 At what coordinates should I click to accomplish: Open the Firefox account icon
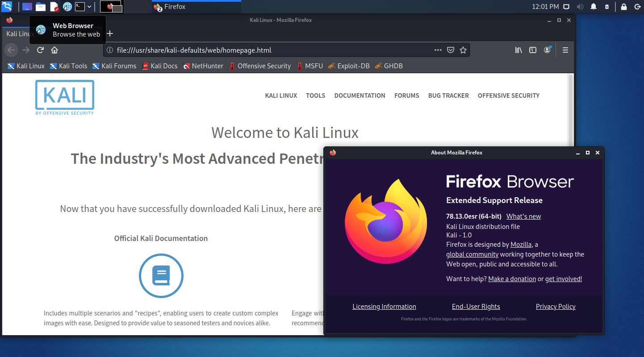(x=547, y=50)
